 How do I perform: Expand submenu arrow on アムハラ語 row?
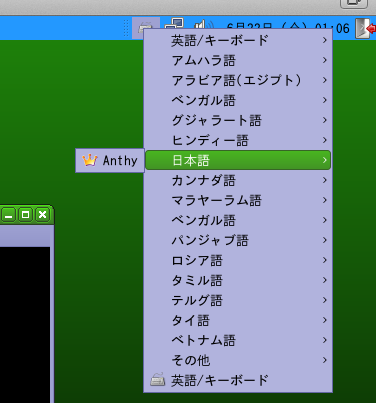(325, 60)
